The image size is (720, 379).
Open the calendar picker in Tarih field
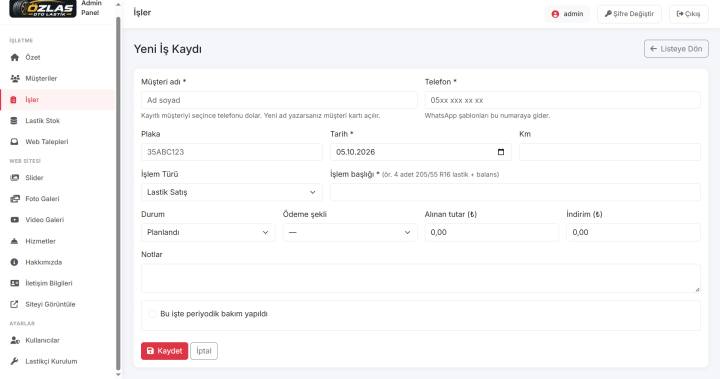pyautogui.click(x=501, y=152)
